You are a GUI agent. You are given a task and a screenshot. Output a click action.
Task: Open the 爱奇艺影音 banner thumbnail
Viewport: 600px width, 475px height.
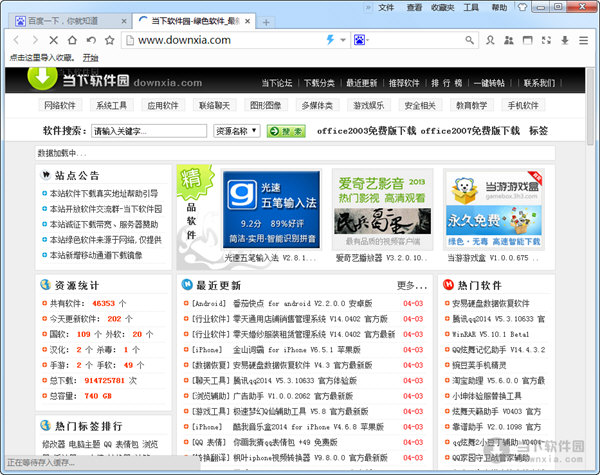382,209
